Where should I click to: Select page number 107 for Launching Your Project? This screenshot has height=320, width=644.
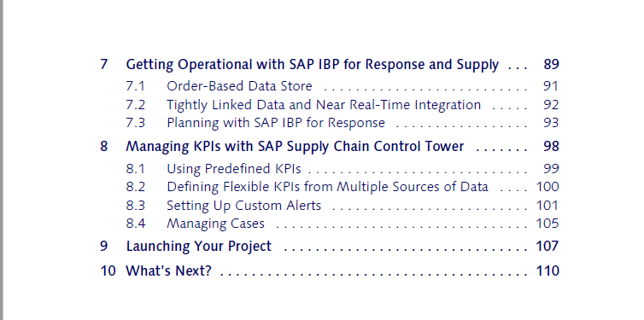pyautogui.click(x=547, y=246)
